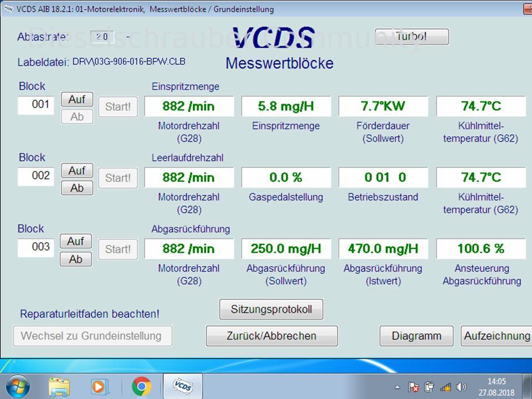
Task: Open Sitzungsprotokoll button
Action: coord(272,309)
